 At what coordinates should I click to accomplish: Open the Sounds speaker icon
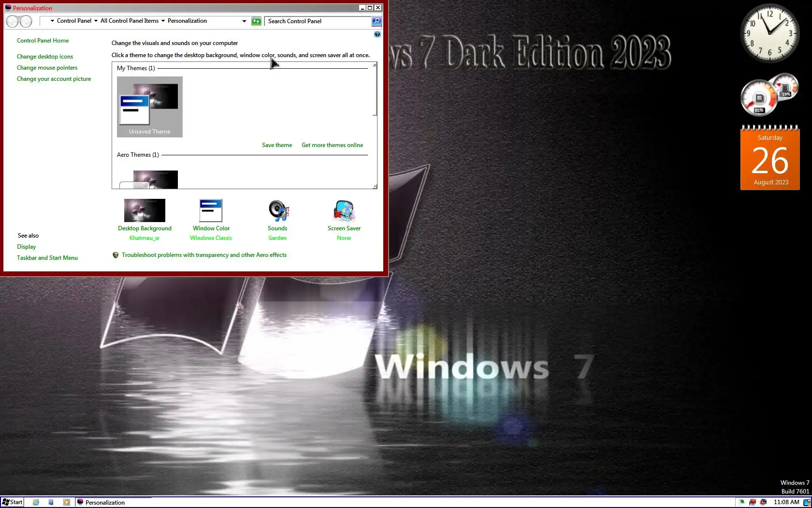click(278, 211)
